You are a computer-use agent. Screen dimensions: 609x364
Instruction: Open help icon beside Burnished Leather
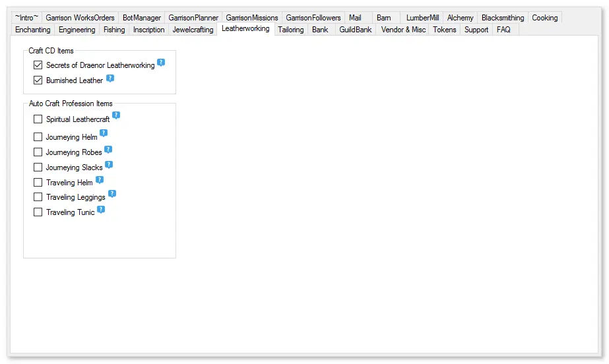110,78
